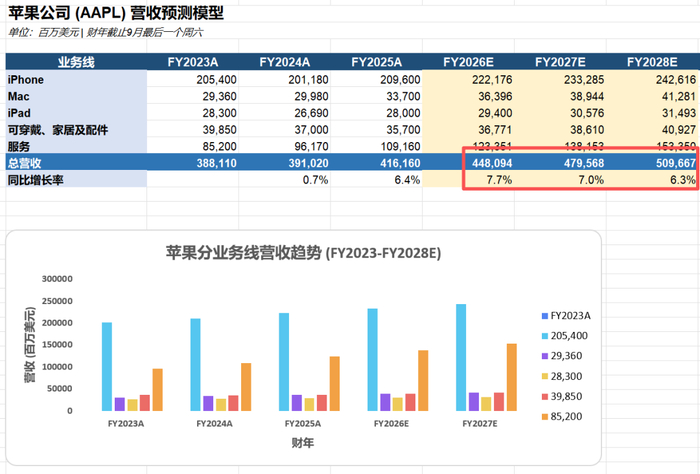Viewport: 700px width, 474px height.
Task: Click the tallest cyan bar in FY2027E
Action: coord(461,358)
